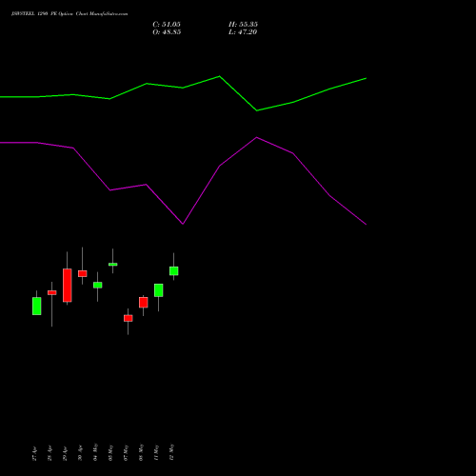Click the 08 May date label
Viewport: 476px width, 476px height.
[141, 452]
